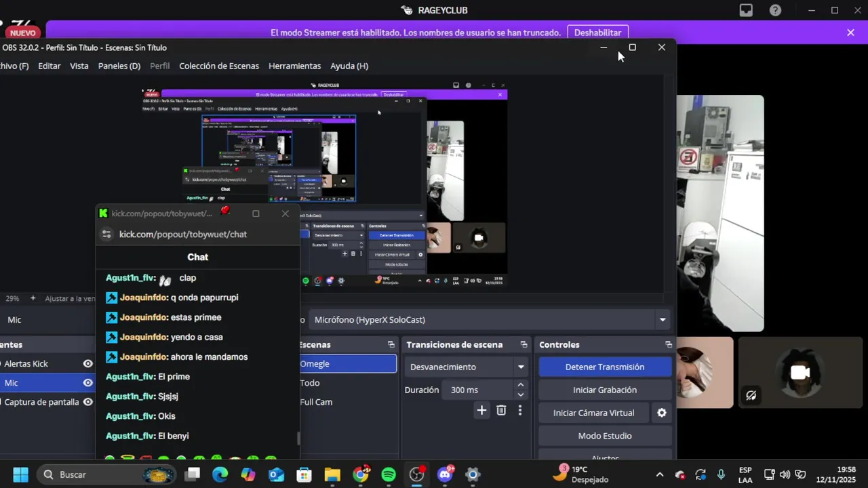Click the moderator badge next to Joaquinfdo q onda

click(x=112, y=298)
